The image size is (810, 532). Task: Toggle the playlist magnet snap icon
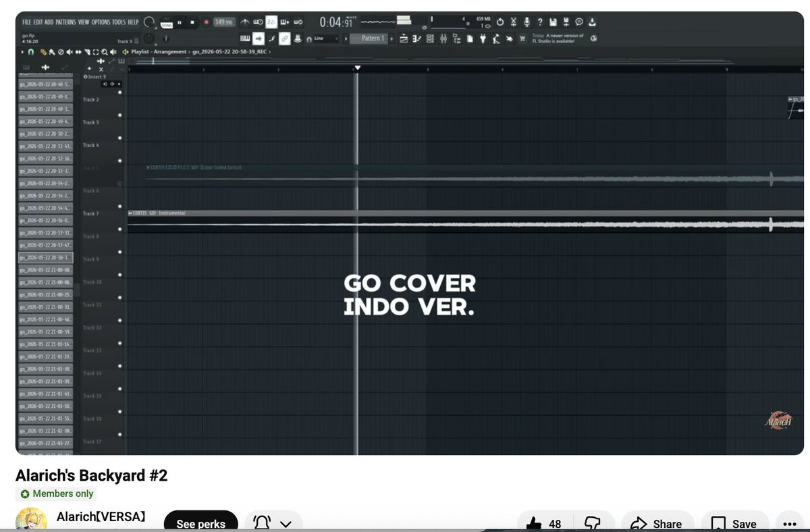[x=30, y=52]
